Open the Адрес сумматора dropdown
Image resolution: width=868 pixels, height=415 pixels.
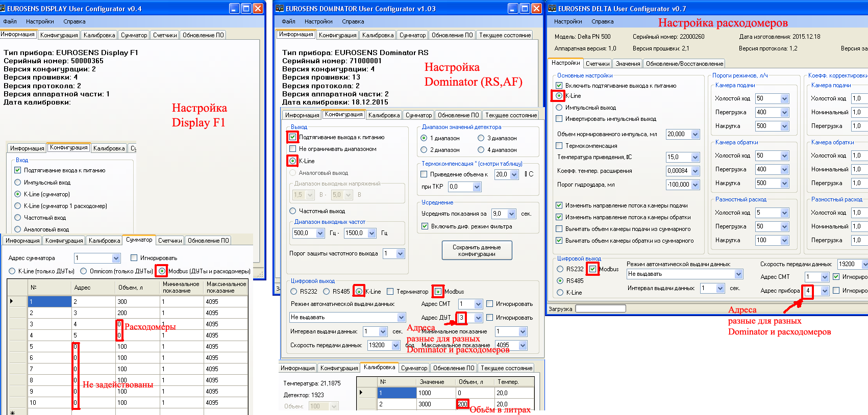(x=116, y=258)
